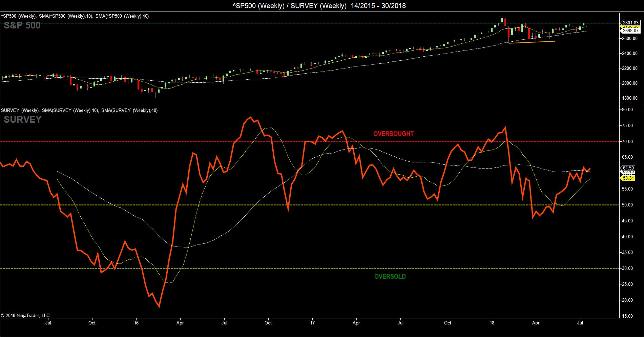
Task: Click the 2000.00 price axis label
Action: pyautogui.click(x=630, y=83)
